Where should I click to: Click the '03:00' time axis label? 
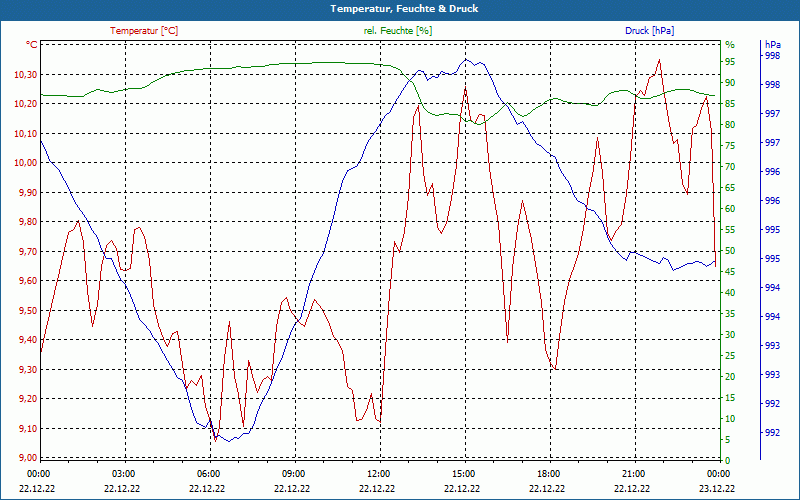[123, 473]
